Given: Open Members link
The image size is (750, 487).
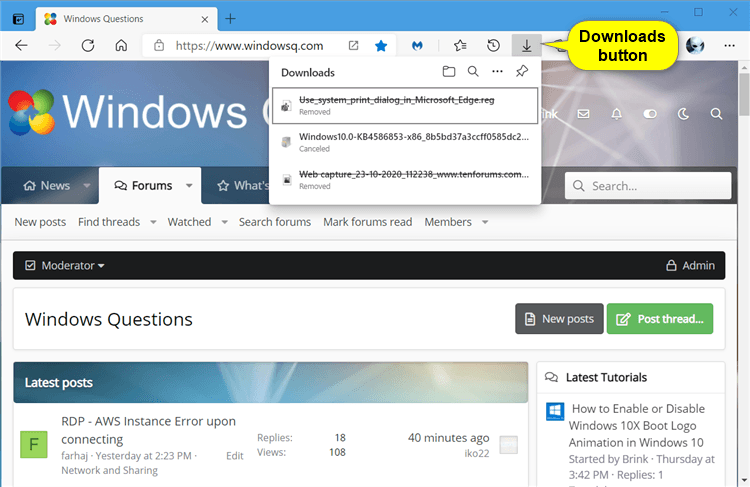Looking at the screenshot, I should coord(448,222).
